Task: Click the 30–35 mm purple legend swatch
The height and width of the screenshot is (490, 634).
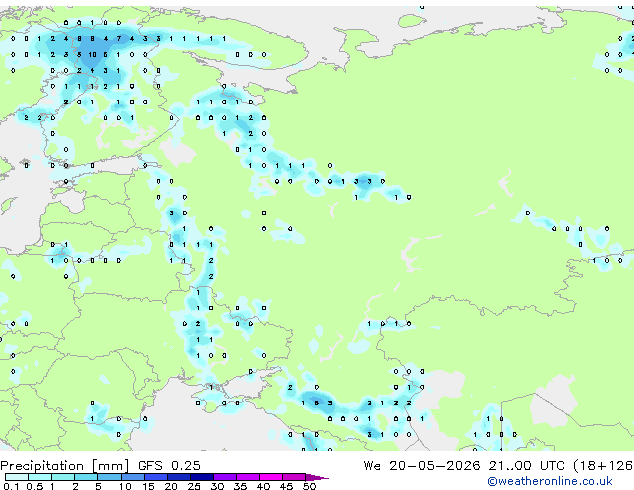Action: coord(225,477)
